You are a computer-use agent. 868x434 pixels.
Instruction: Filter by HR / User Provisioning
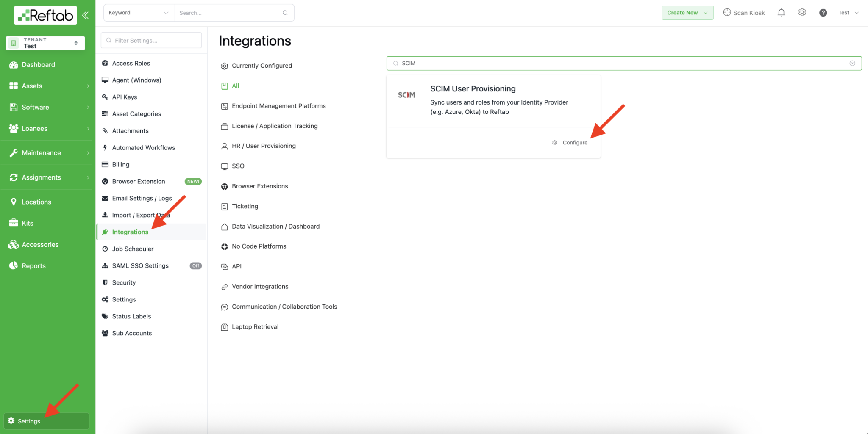[259, 146]
